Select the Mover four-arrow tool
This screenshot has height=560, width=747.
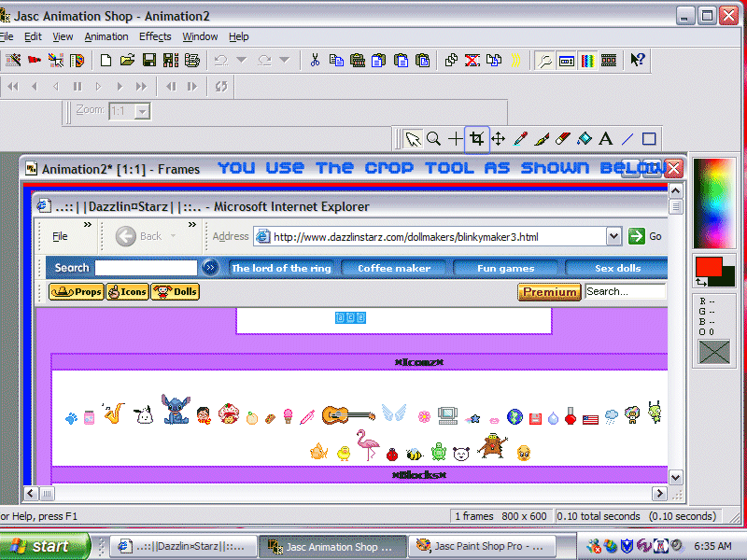(499, 139)
